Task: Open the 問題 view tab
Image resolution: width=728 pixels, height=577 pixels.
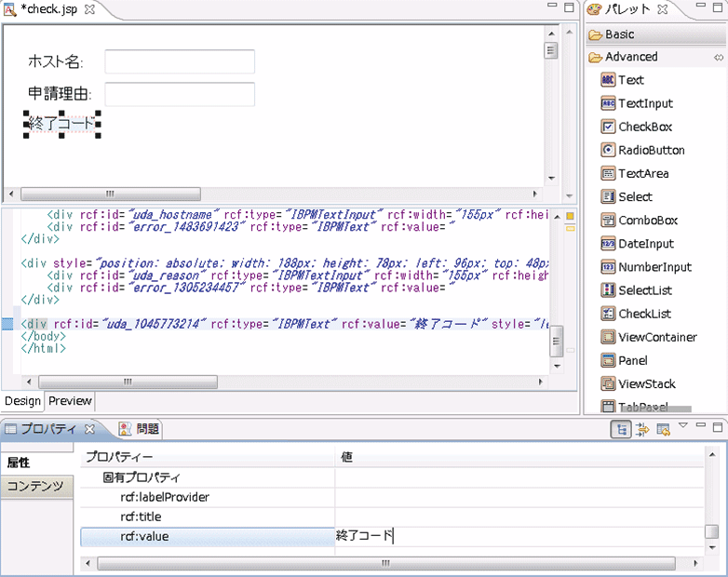Action: point(139,429)
